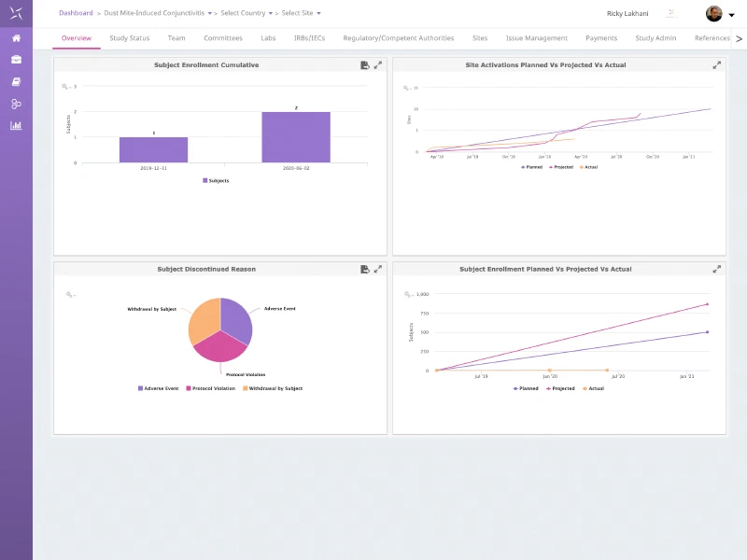Expand Subject Enrollment Cumulative chart fullscreen
Screen dimensions: 747x560
[x=378, y=65]
